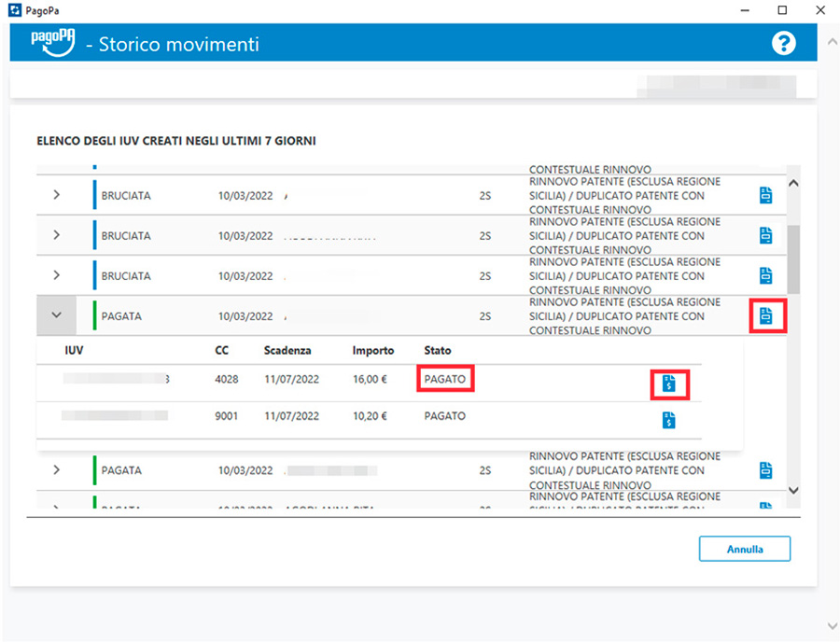Open receipt icon for the 10,20 € payment
The height and width of the screenshot is (642, 840).
[668, 421]
